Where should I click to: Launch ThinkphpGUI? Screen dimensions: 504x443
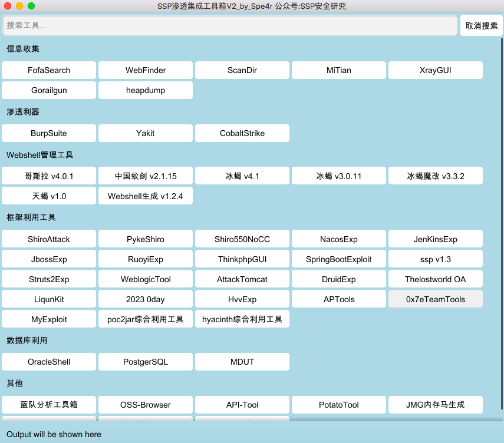242,259
